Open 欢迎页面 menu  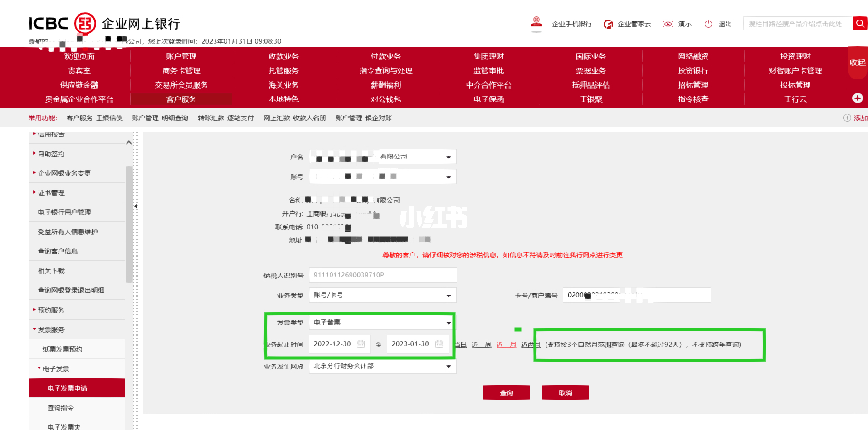pos(79,56)
